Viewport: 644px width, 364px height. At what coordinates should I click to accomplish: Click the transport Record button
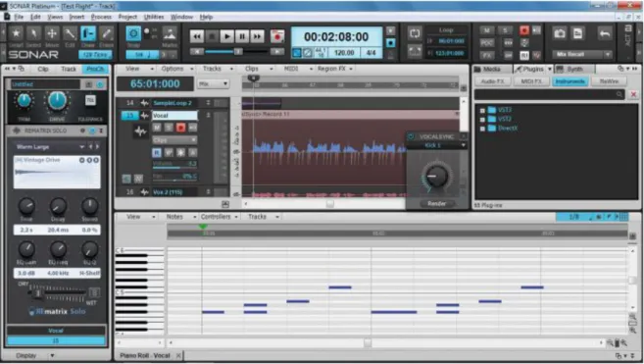277,36
